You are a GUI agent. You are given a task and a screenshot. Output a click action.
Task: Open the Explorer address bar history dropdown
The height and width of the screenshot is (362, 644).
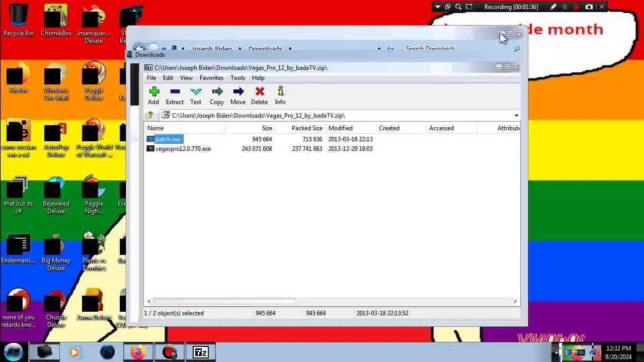(x=379, y=48)
